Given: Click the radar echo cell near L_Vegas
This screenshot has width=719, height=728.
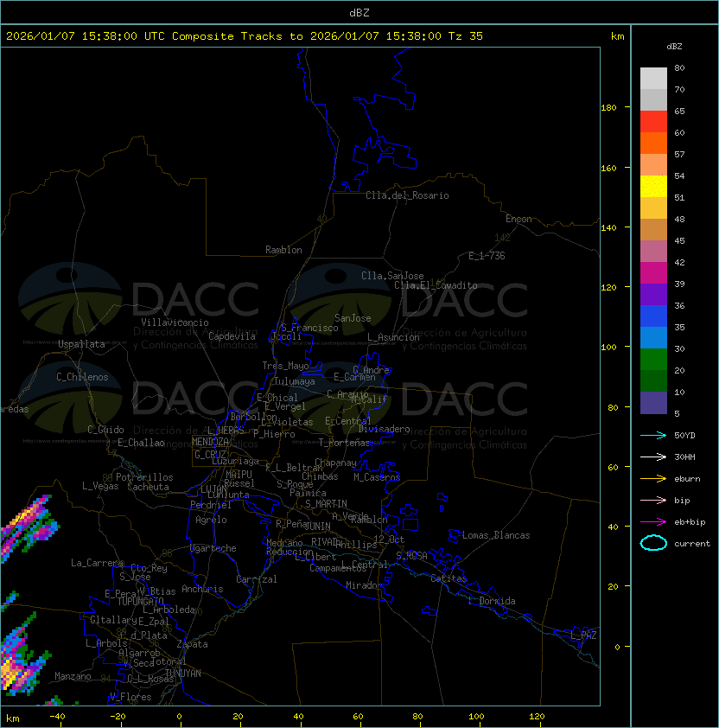Looking at the screenshot, I should click(27, 528).
